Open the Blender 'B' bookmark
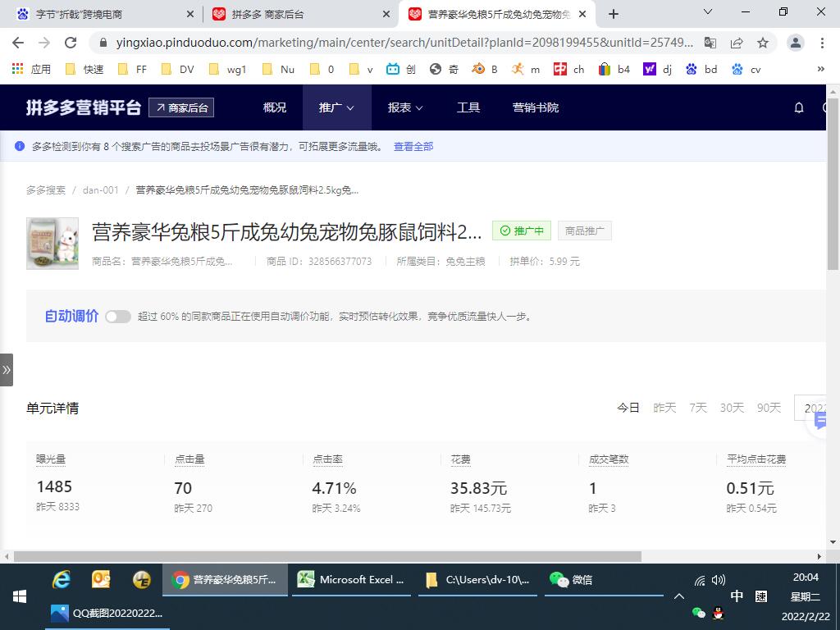The height and width of the screenshot is (630, 840). point(485,69)
